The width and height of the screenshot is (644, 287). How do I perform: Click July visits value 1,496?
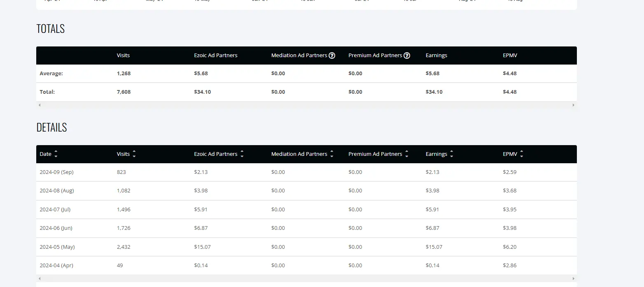(124, 210)
